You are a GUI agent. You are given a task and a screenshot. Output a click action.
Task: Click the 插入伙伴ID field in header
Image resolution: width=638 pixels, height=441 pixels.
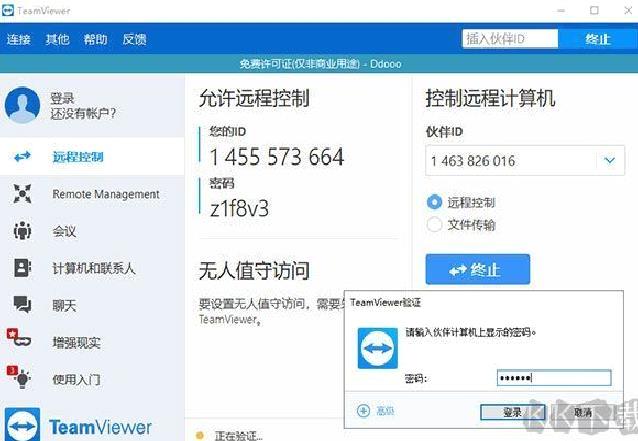pyautogui.click(x=510, y=39)
